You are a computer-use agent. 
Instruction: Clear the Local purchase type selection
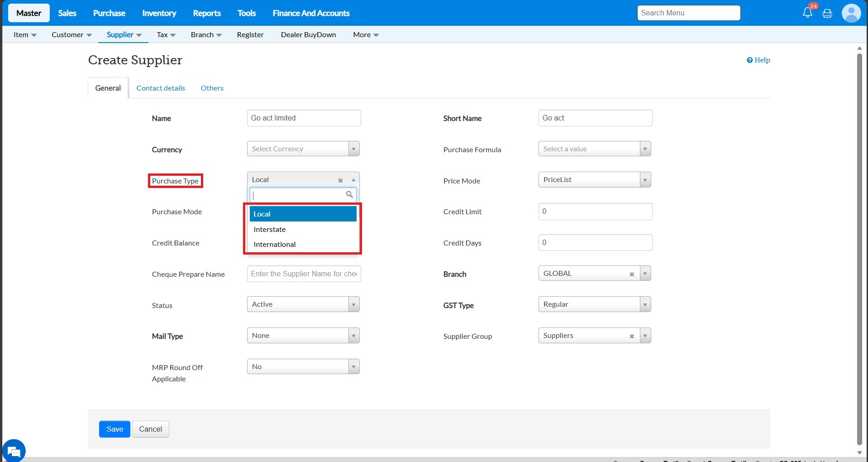click(340, 180)
